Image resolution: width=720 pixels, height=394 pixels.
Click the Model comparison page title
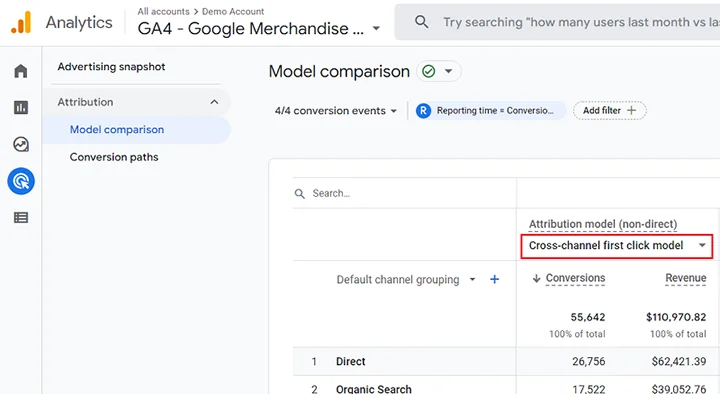339,72
